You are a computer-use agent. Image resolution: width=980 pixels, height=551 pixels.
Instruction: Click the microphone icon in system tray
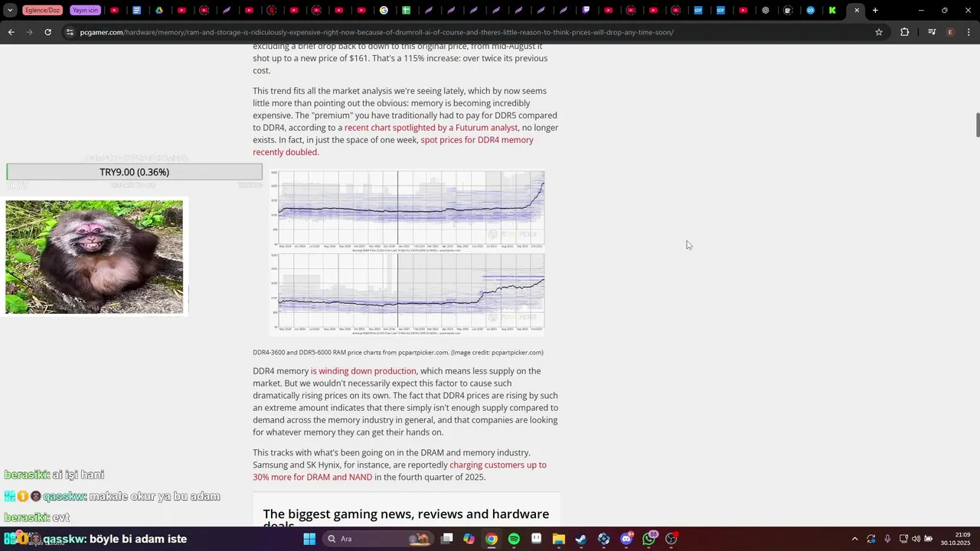pyautogui.click(x=887, y=539)
